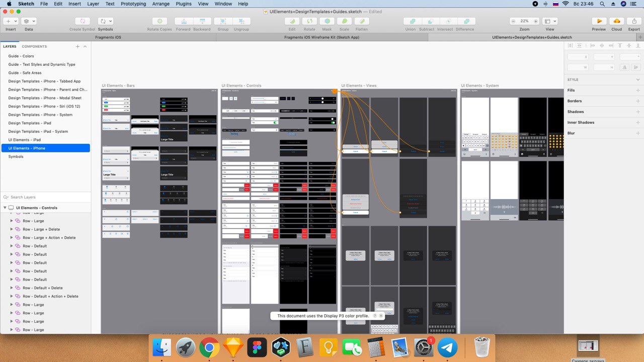Screen dimensions: 644x362
Task: Add an Inner Shadows entry
Action: [x=638, y=122]
